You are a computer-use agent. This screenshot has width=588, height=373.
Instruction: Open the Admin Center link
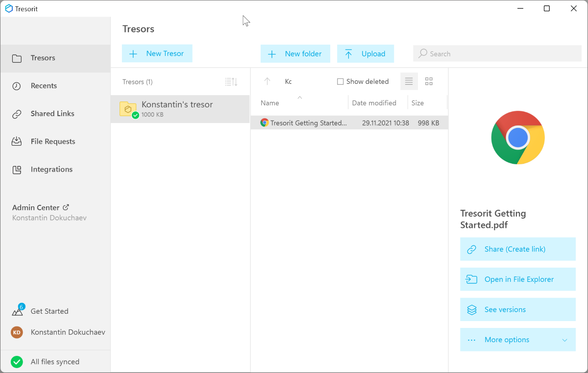[40, 207]
